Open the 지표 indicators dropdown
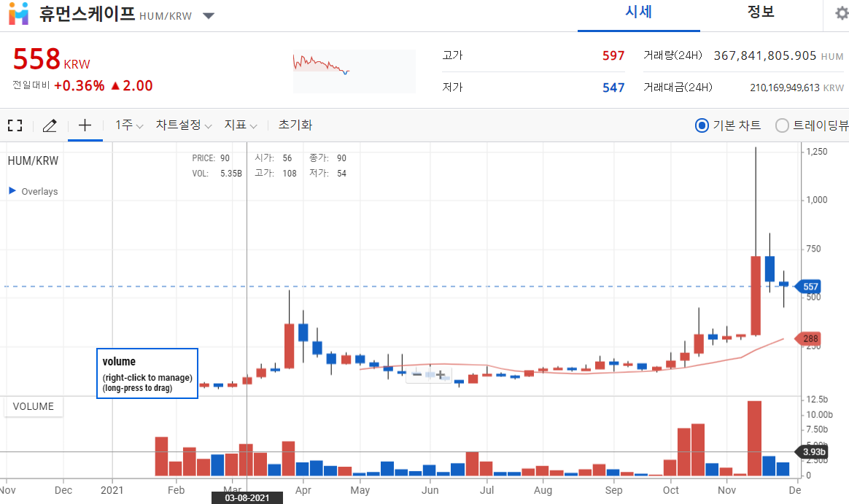Viewport: 849px width, 504px height. pos(241,125)
